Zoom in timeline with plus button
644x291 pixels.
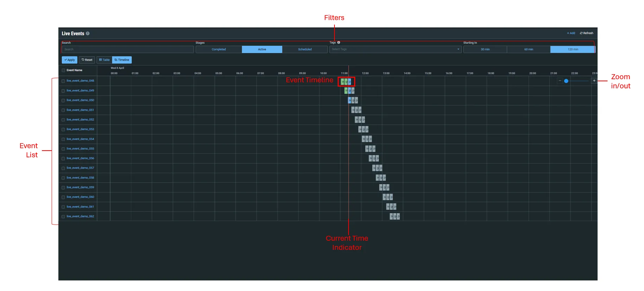594,81
